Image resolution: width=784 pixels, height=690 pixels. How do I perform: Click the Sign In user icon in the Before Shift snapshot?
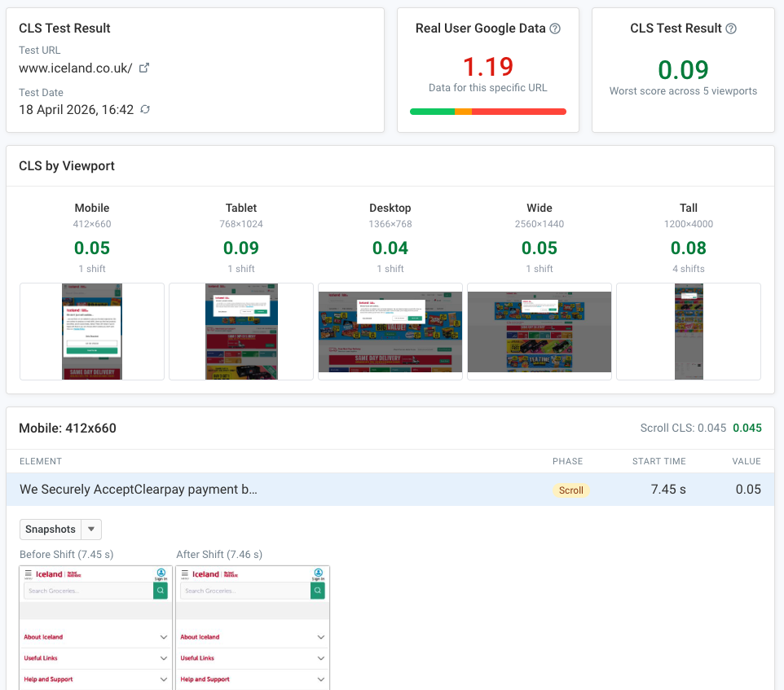coord(161,574)
